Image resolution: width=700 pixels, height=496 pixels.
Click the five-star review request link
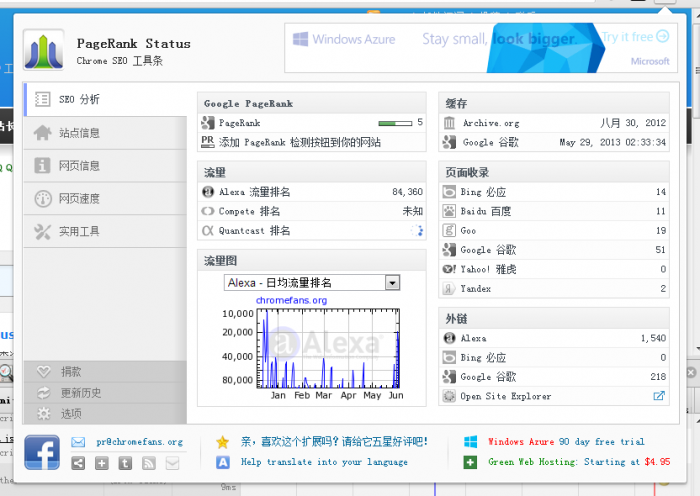tap(334, 442)
